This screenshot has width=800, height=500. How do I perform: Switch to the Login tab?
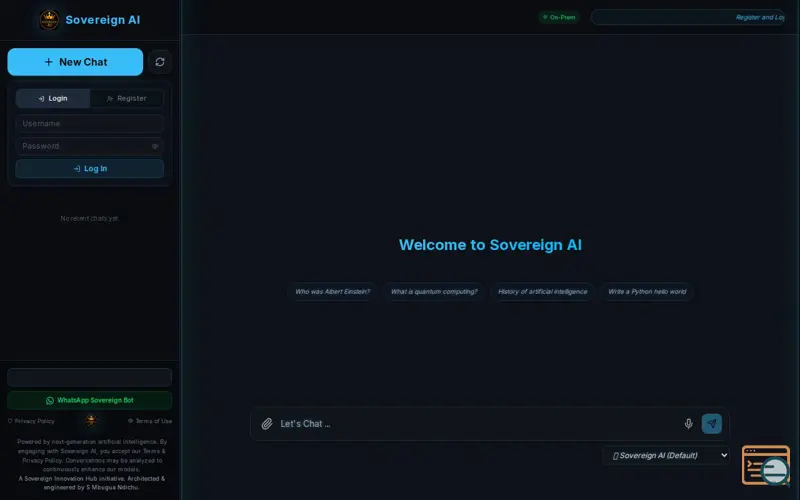[x=53, y=98]
